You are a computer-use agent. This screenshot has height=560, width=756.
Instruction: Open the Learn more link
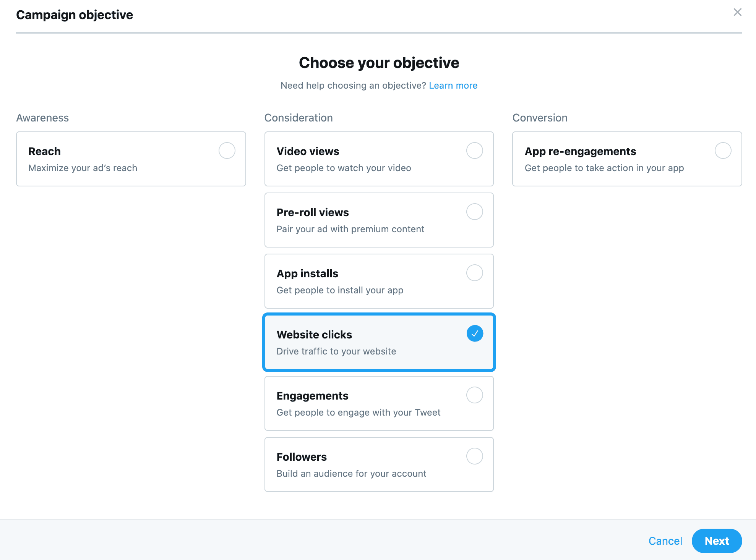point(453,85)
